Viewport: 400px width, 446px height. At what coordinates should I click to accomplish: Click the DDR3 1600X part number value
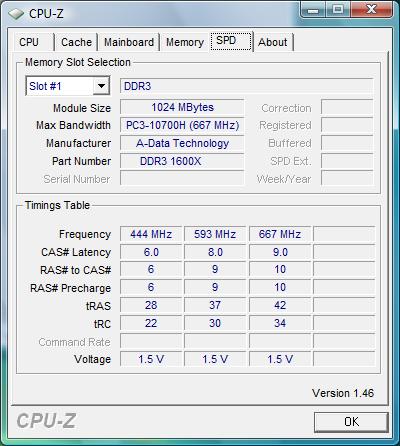[182, 161]
